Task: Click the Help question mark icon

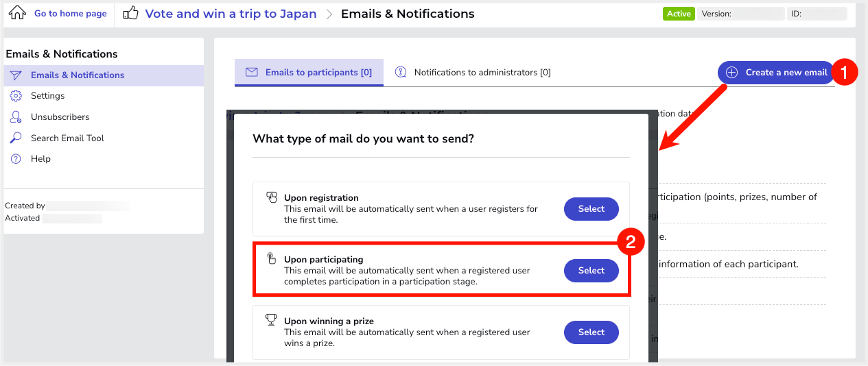Action: click(x=16, y=159)
